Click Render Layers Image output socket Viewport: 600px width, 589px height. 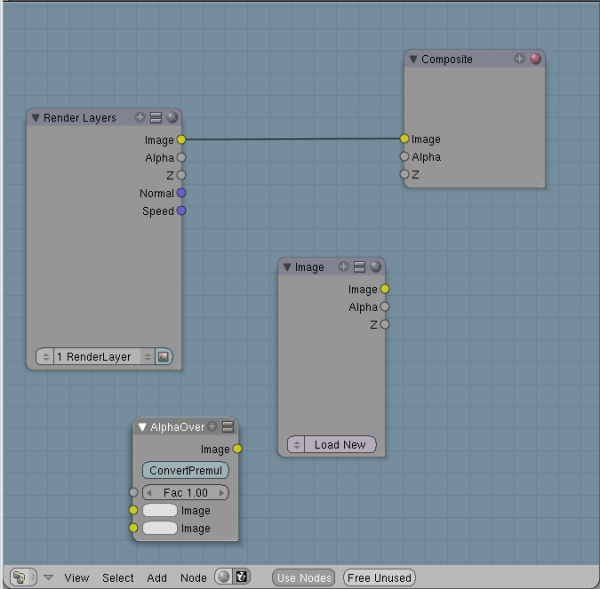coord(181,140)
